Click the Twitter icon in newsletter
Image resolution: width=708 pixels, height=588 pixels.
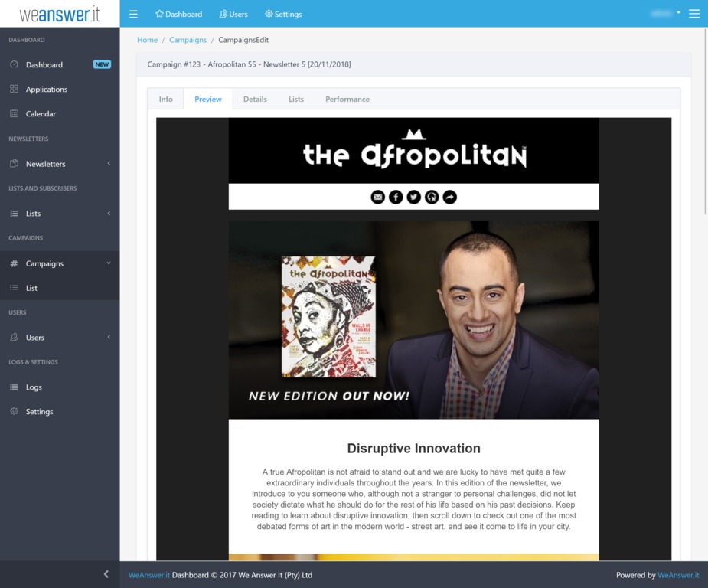point(414,198)
